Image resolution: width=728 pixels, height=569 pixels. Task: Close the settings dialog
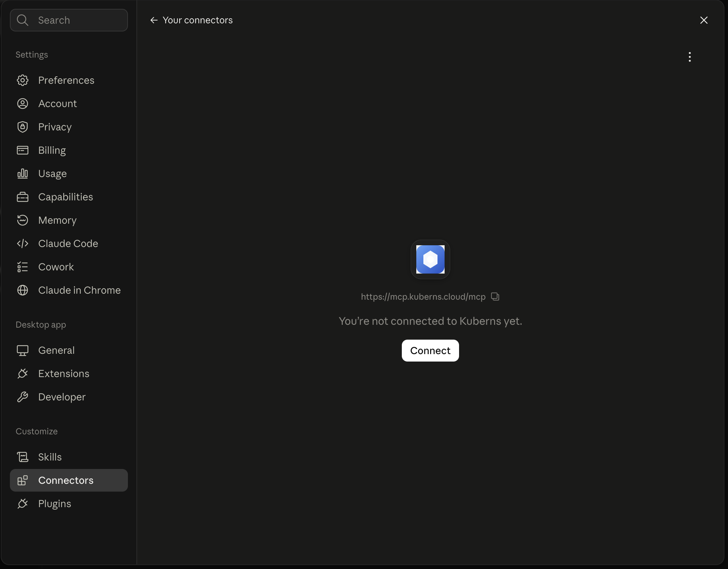click(704, 20)
